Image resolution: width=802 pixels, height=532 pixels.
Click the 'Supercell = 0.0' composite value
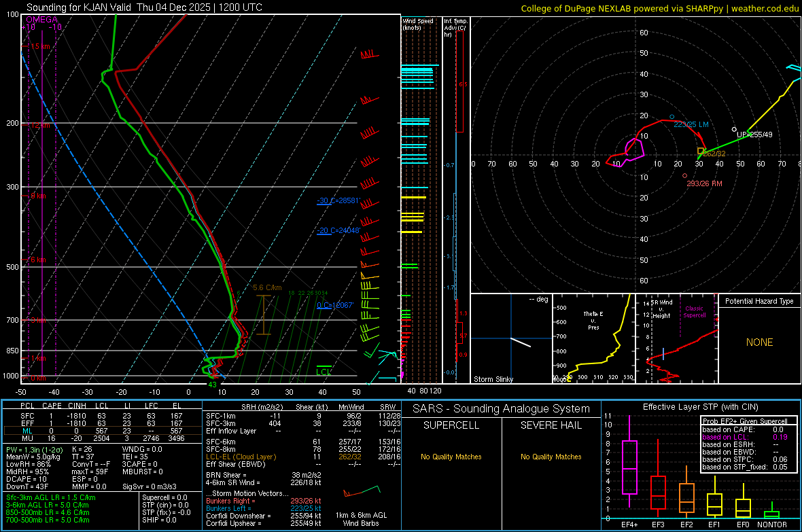(164, 498)
